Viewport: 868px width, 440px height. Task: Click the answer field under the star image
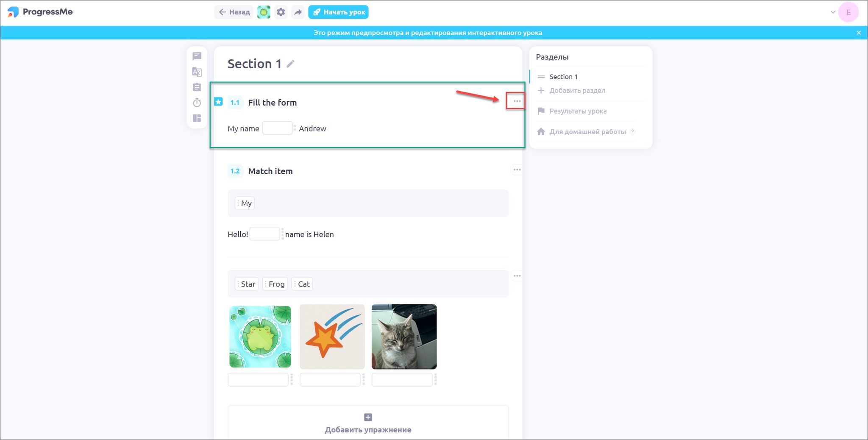[x=330, y=379]
